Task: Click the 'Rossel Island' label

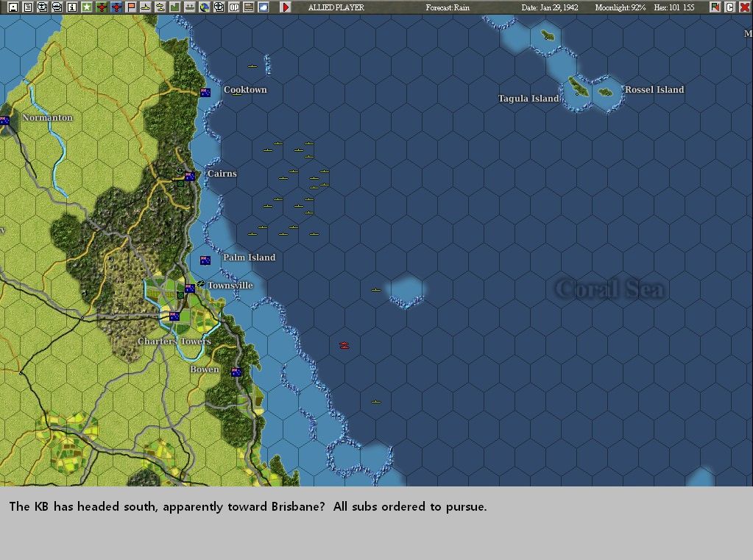Action: coord(654,90)
